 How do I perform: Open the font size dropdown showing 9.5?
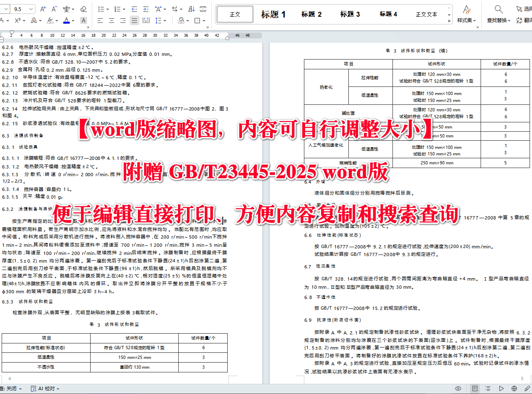pos(31,9)
